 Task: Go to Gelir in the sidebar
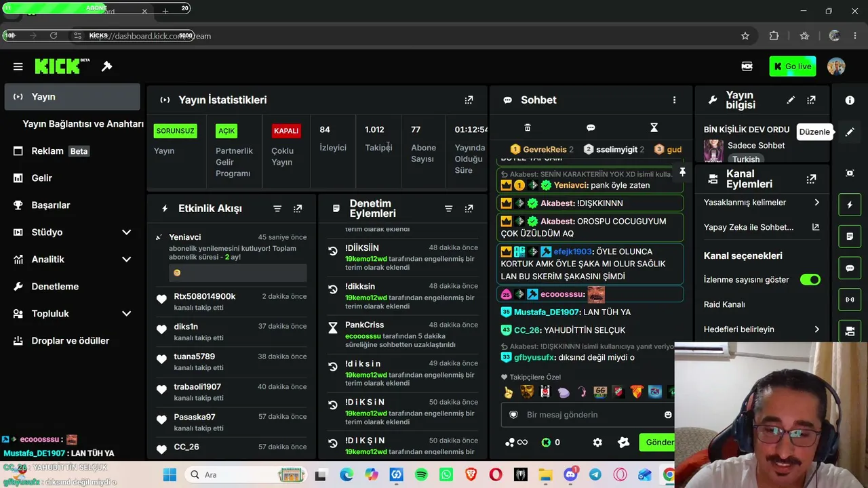pos(72,178)
